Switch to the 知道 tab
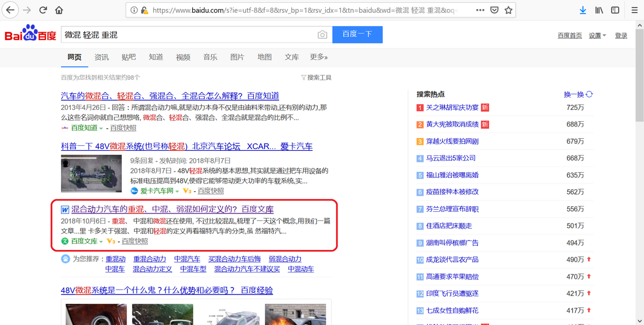The width and height of the screenshot is (644, 325). 156,57
